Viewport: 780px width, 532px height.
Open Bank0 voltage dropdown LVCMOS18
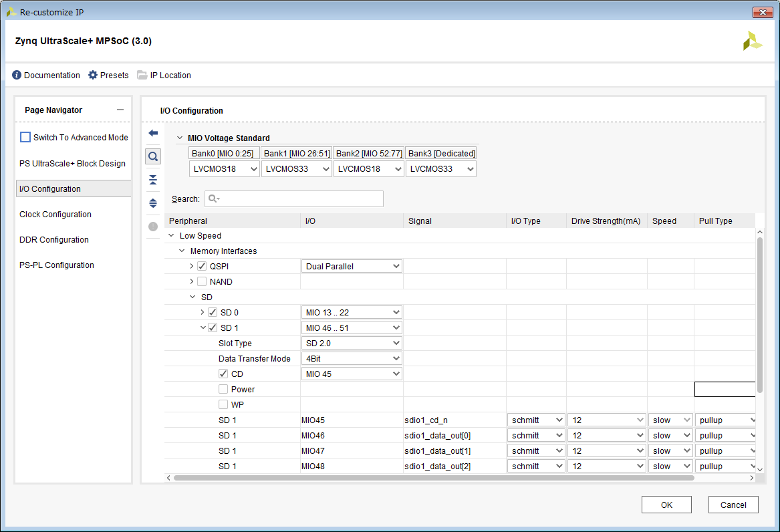(x=225, y=169)
